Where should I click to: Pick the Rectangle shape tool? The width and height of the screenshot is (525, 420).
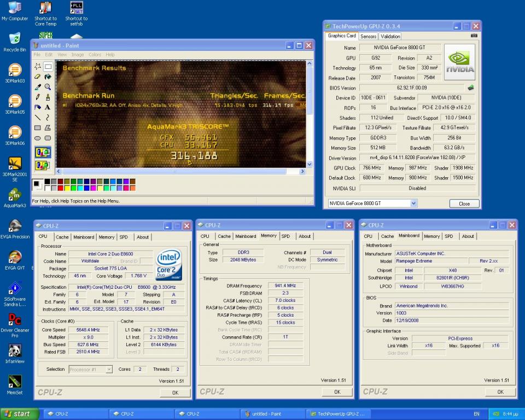(x=38, y=127)
